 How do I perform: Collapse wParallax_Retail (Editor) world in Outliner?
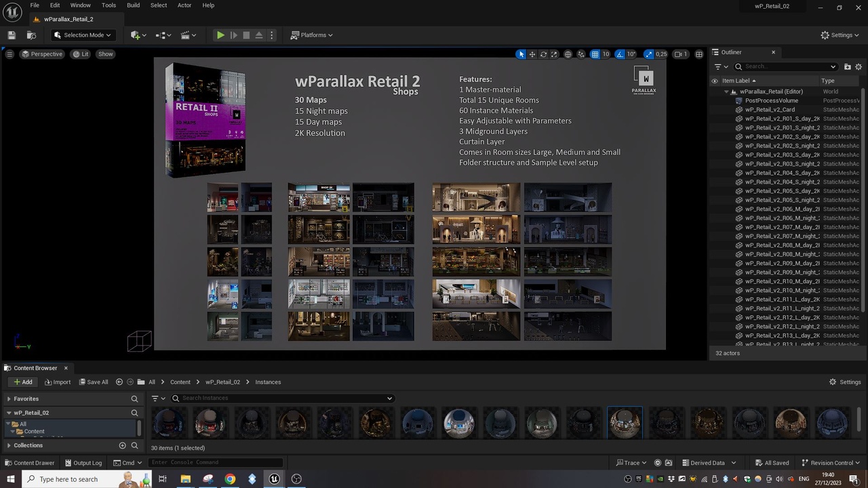click(x=726, y=91)
